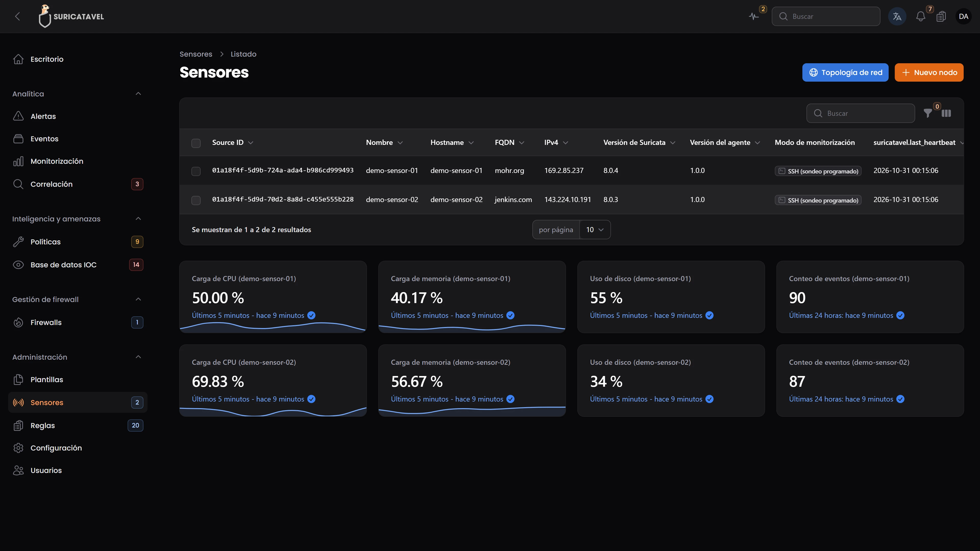Sort by the Source ID column
This screenshot has height=551, width=980.
click(232, 143)
